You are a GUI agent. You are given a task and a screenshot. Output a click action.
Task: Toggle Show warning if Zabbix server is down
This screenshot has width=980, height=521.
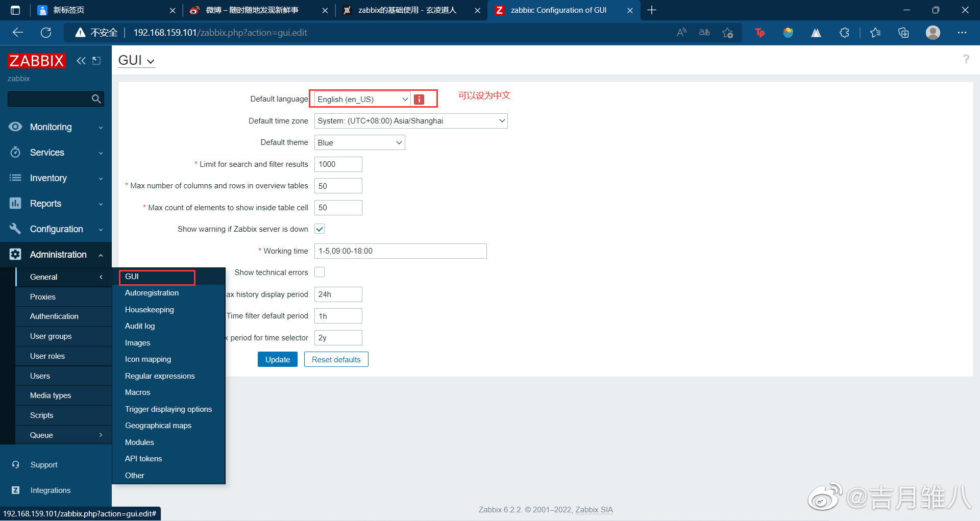(320, 229)
